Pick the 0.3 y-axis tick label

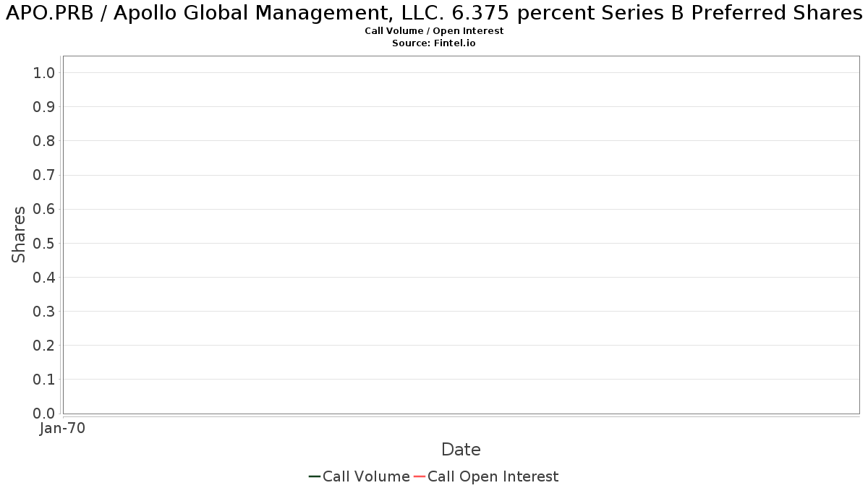coord(44,312)
